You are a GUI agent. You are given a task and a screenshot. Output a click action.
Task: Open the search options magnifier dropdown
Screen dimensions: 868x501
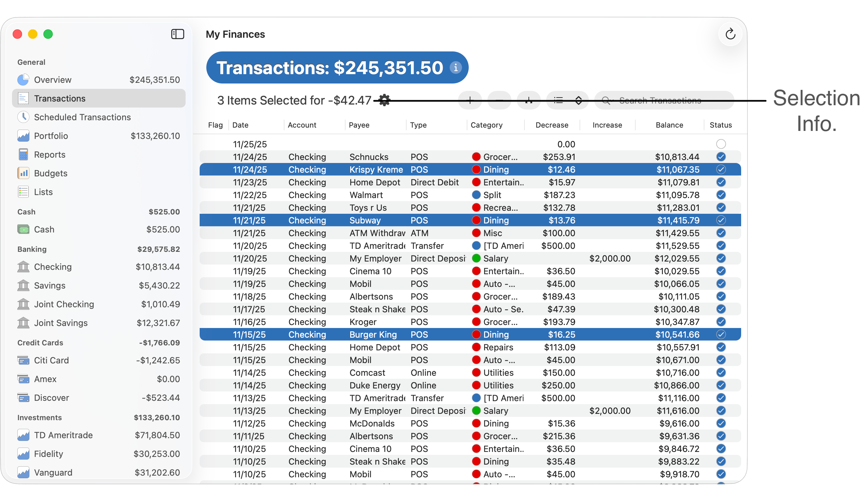606,100
